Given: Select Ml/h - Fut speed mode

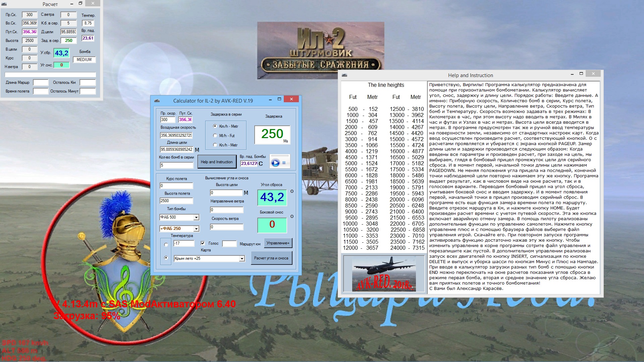Looking at the screenshot, I should 215,136.
